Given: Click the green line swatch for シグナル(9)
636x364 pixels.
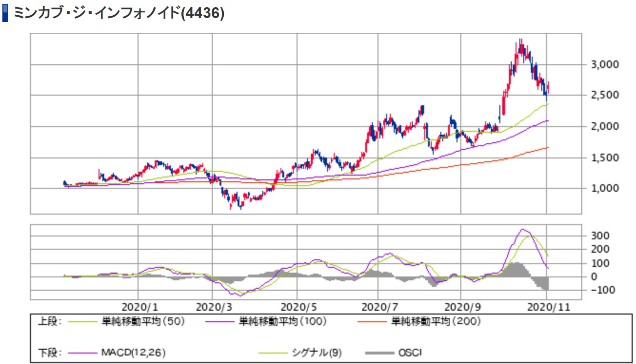Looking at the screenshot, I should tap(273, 353).
